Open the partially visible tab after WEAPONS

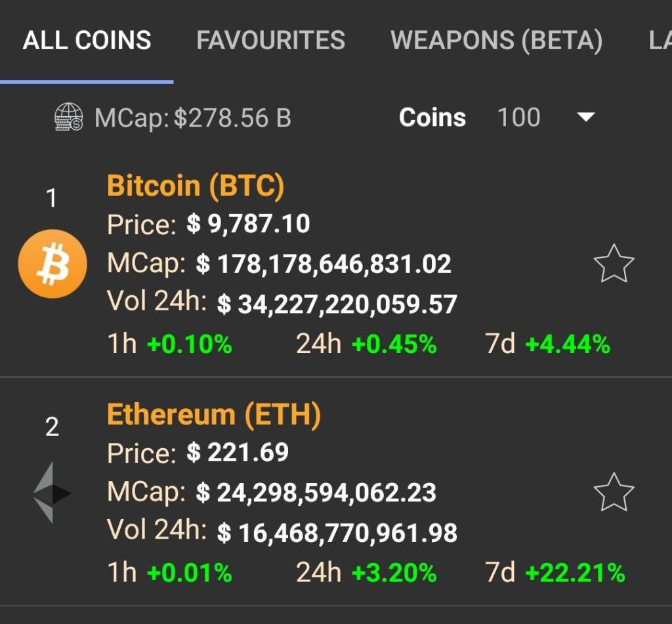pyautogui.click(x=659, y=41)
